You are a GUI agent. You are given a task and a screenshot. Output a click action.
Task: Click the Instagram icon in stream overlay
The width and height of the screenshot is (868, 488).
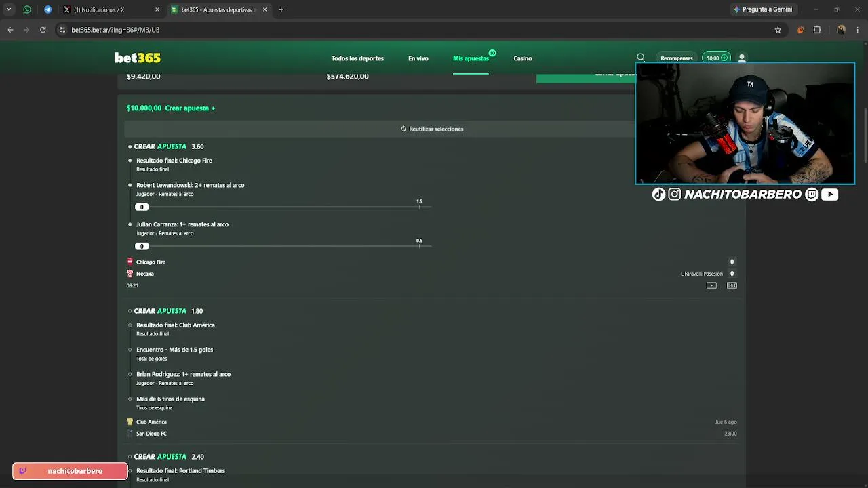point(675,195)
